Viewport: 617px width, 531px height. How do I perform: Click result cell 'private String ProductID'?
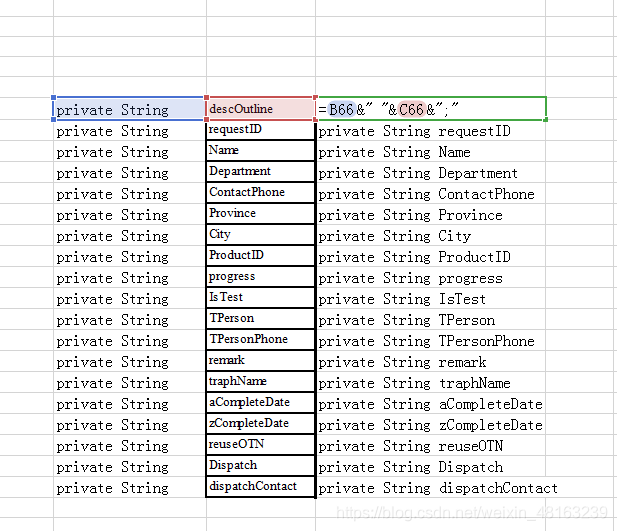click(x=430, y=257)
